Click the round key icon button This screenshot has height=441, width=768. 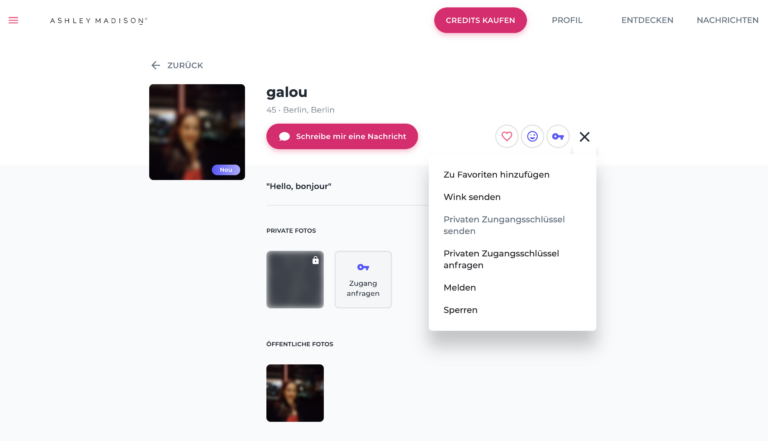558,136
